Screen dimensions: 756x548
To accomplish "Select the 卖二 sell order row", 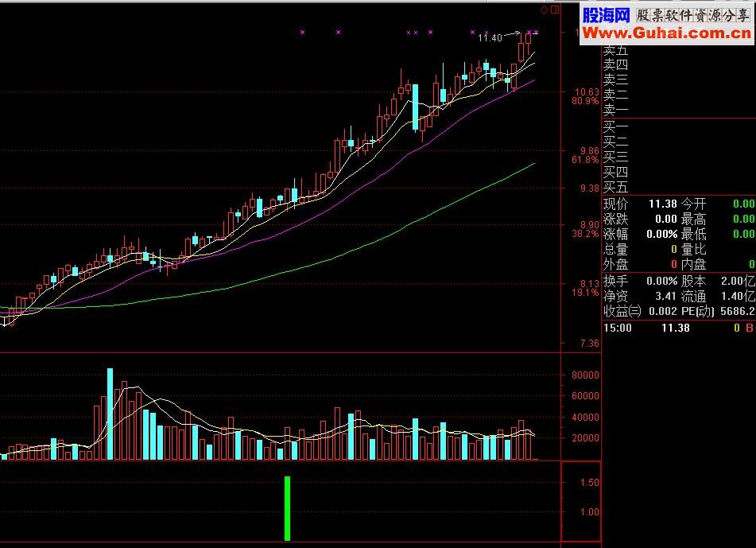I will coord(679,95).
